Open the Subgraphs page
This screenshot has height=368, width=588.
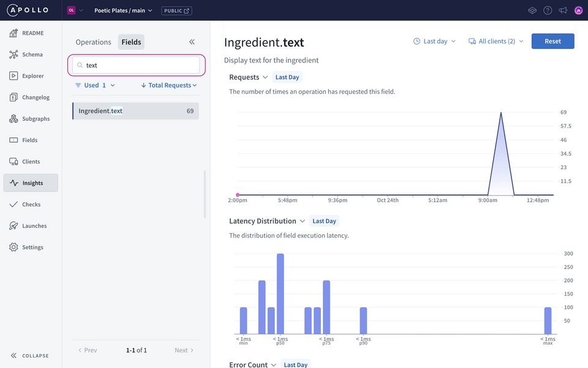coord(31,118)
